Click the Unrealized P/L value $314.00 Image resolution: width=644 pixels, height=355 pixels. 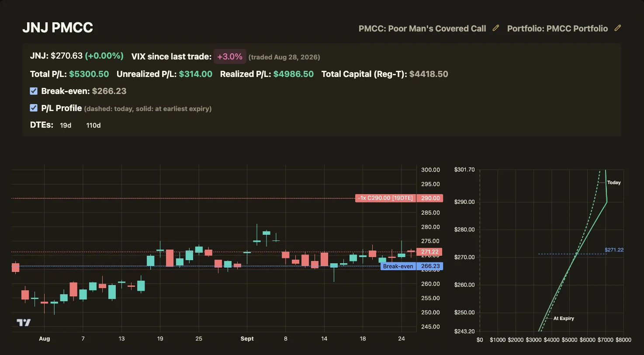(x=196, y=74)
